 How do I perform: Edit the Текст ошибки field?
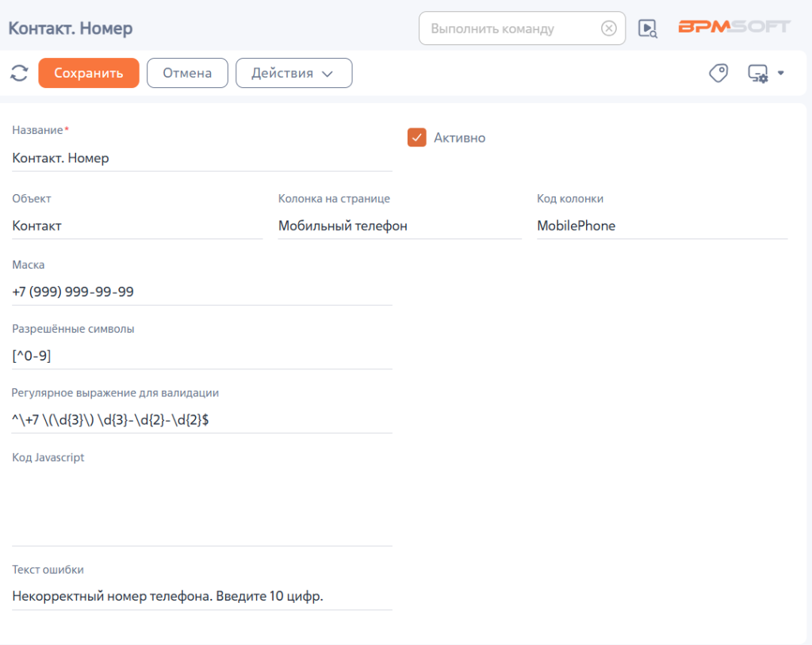pos(202,597)
